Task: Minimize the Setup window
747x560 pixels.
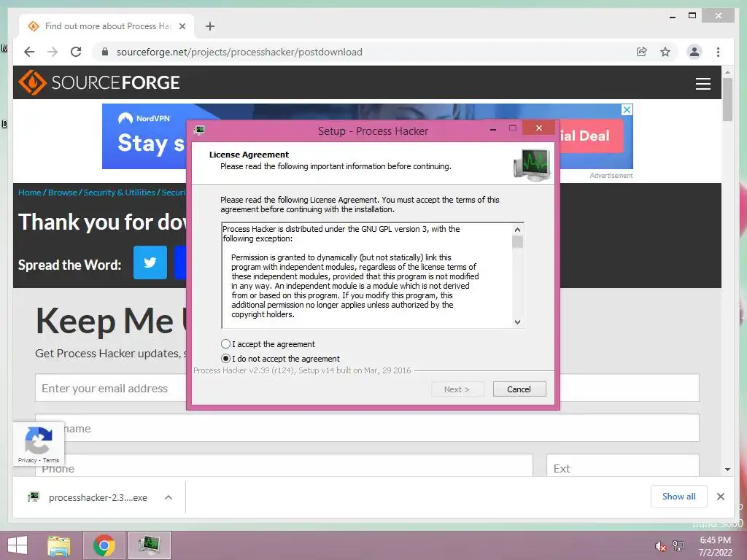Action: point(493,128)
